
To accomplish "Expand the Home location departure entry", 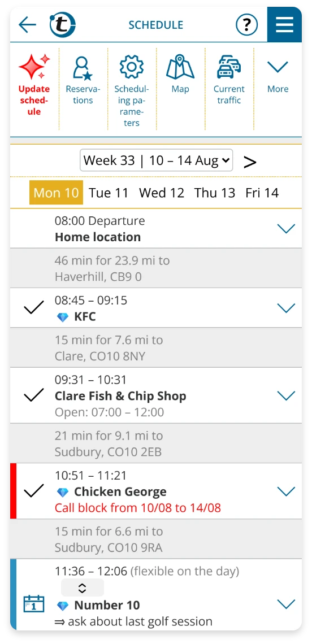I will pos(286,228).
